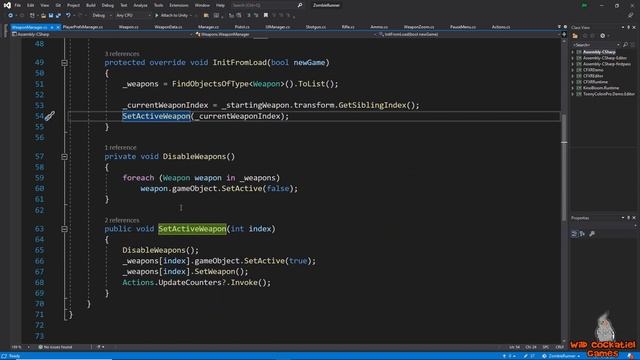Select ToonyColorsPro.Demo.Editor in Class View

tap(609, 94)
